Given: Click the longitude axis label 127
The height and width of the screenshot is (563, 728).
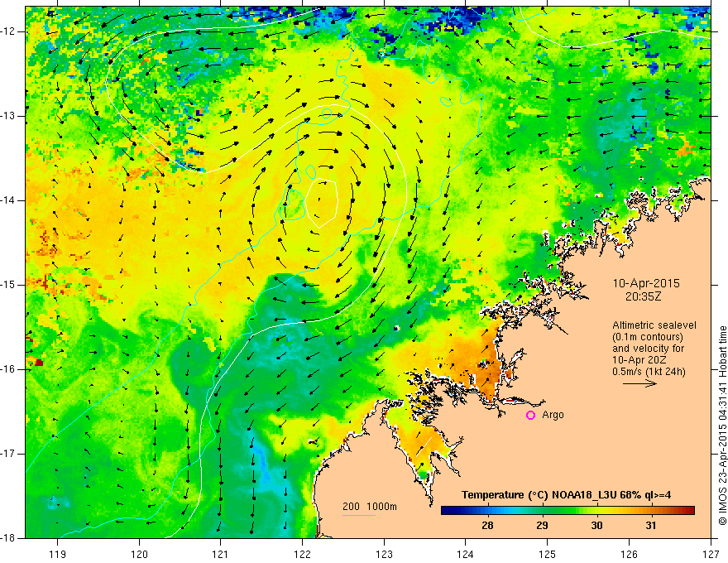Looking at the screenshot, I should pyautogui.click(x=711, y=554).
